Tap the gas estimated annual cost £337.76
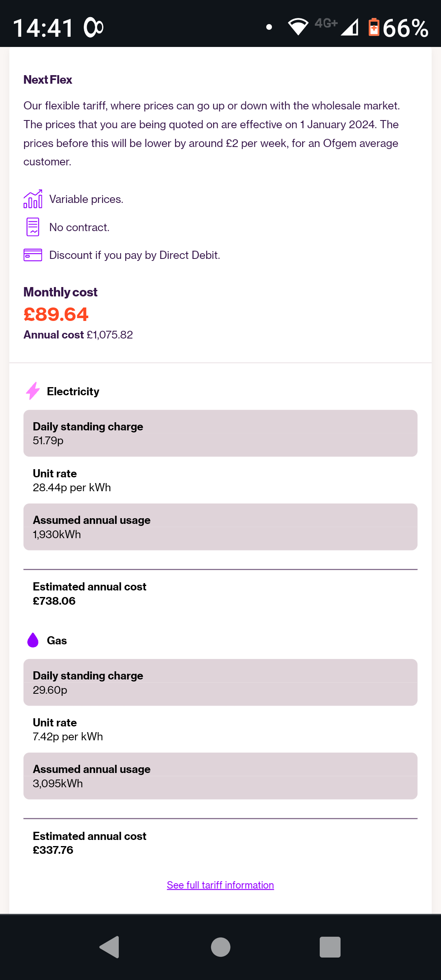 tap(53, 850)
